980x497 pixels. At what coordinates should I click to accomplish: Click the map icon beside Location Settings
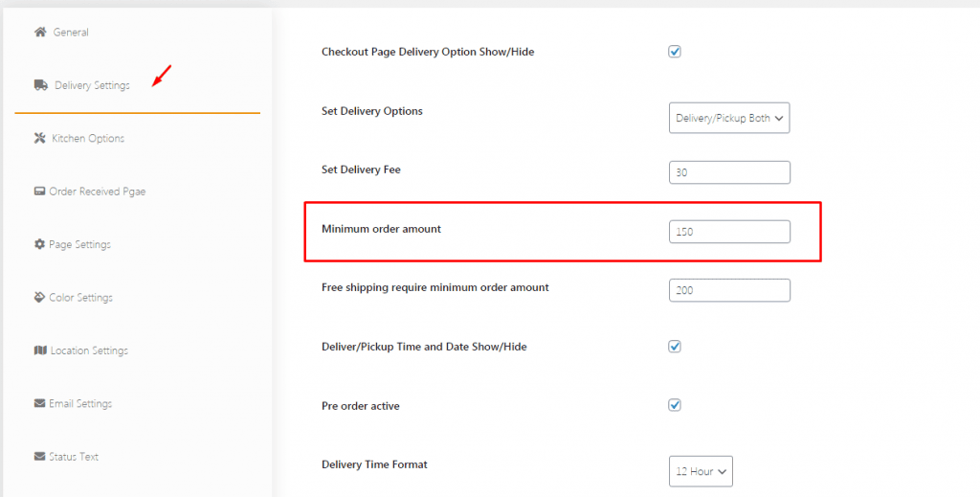click(40, 350)
